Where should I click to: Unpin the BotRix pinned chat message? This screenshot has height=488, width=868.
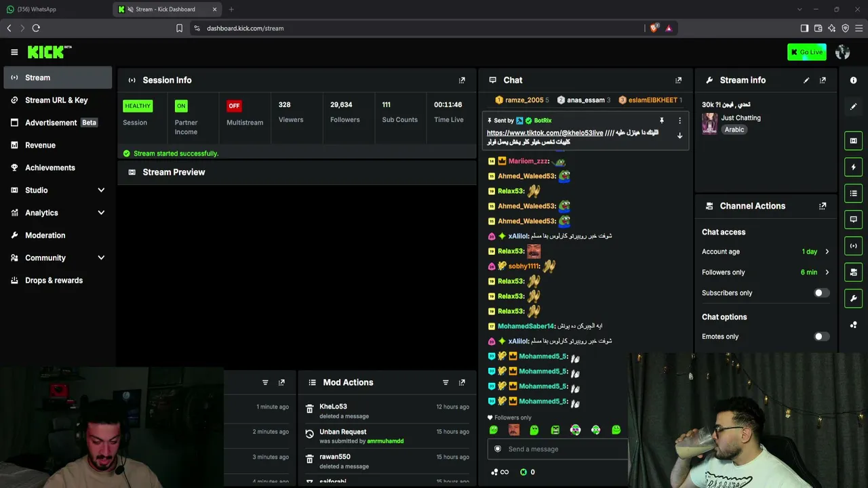click(662, 121)
